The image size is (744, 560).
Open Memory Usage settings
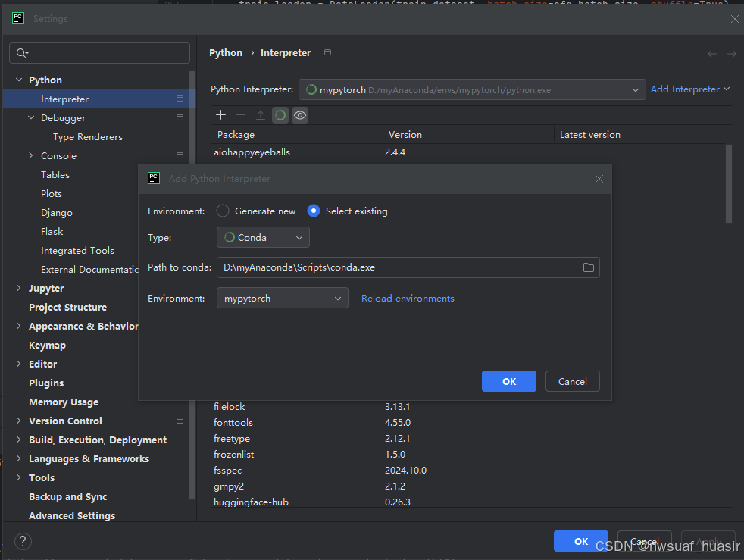(64, 402)
